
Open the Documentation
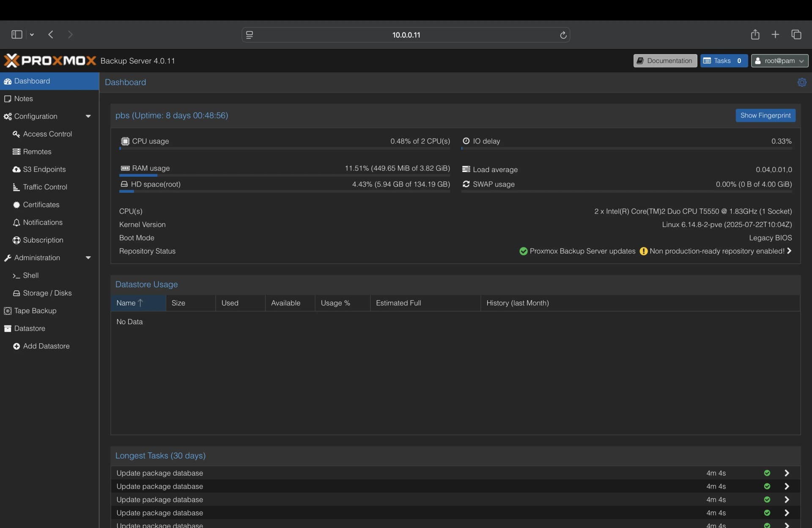coord(664,60)
